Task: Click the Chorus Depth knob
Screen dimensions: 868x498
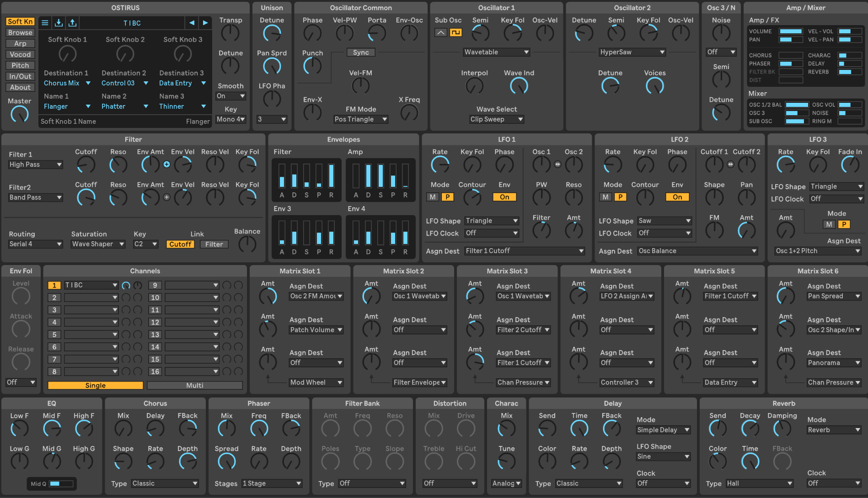Action: 188,461
